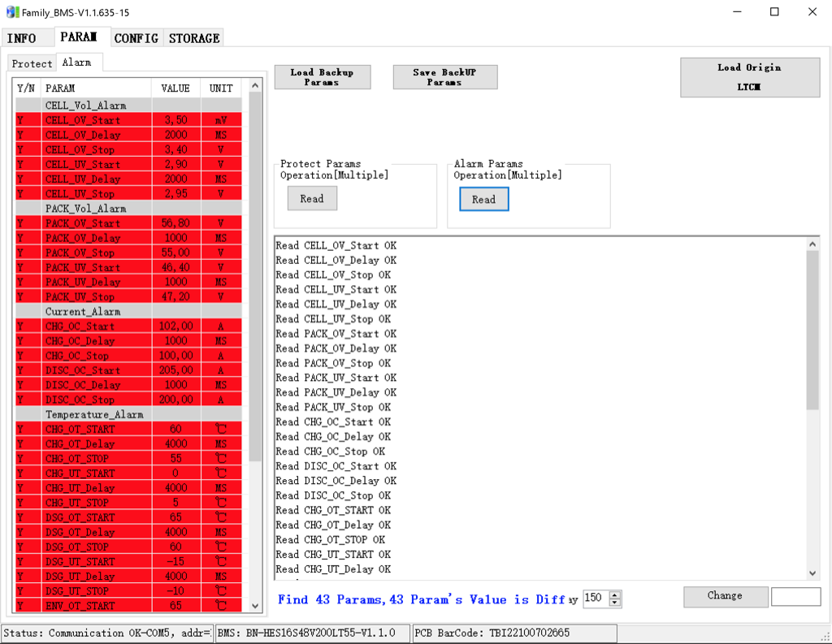
Task: Go to the STORAGE tab
Action: (194, 38)
